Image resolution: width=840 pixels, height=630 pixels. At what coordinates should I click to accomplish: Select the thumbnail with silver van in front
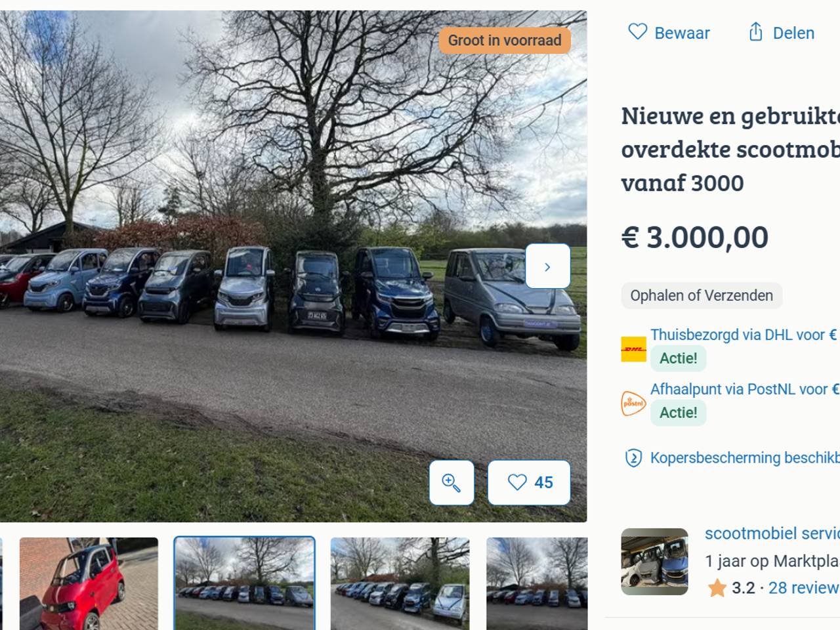tap(400, 583)
